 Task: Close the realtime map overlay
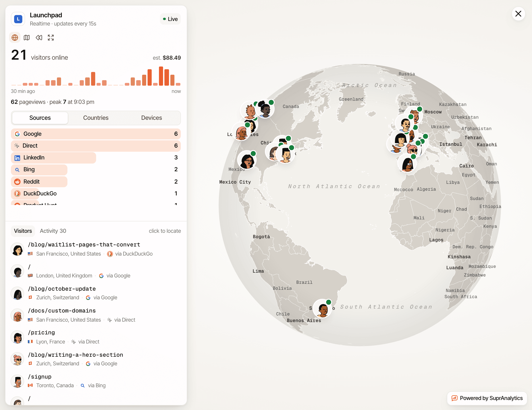click(x=518, y=14)
